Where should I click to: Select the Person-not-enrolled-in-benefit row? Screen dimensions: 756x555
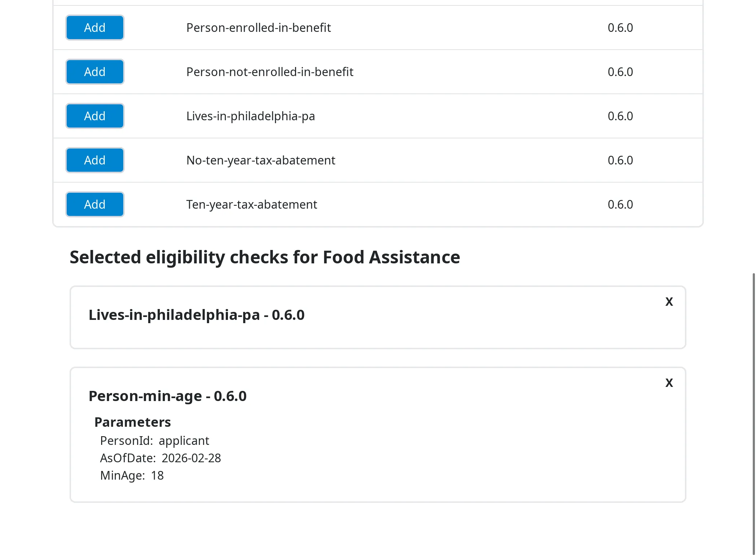click(x=270, y=72)
